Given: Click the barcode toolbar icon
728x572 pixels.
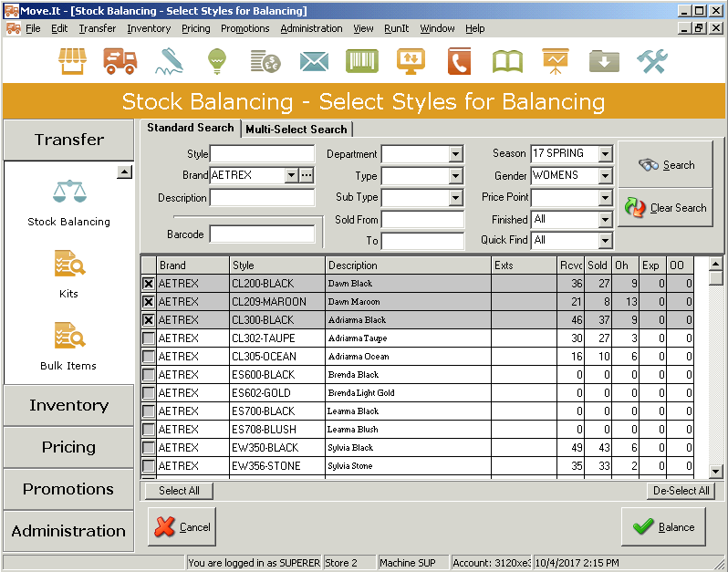Looking at the screenshot, I should click(x=362, y=61).
